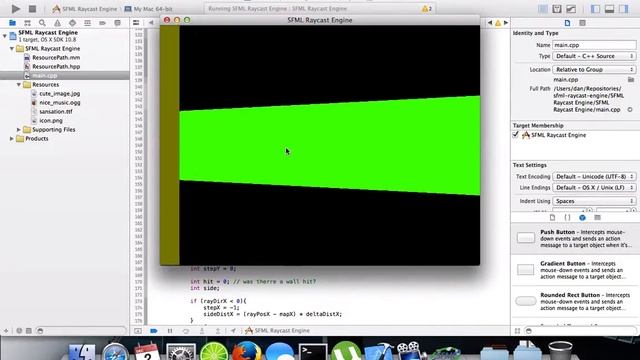This screenshot has height=360, width=640.
Task: Jump to previous issue arrow
Action: pos(490,23)
